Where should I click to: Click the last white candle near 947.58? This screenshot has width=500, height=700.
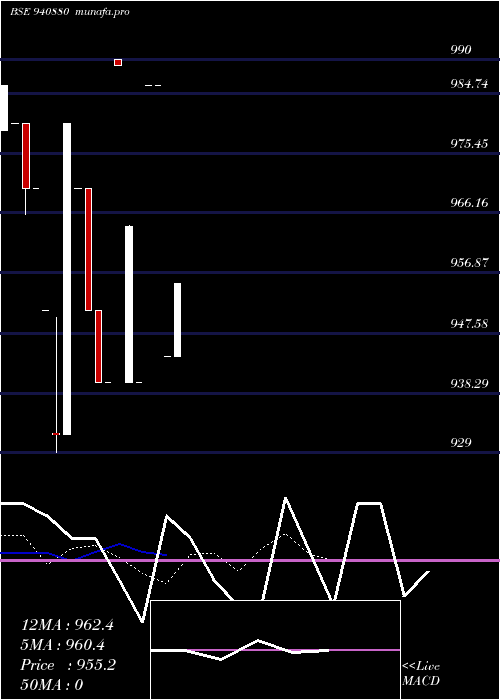pyautogui.click(x=177, y=320)
